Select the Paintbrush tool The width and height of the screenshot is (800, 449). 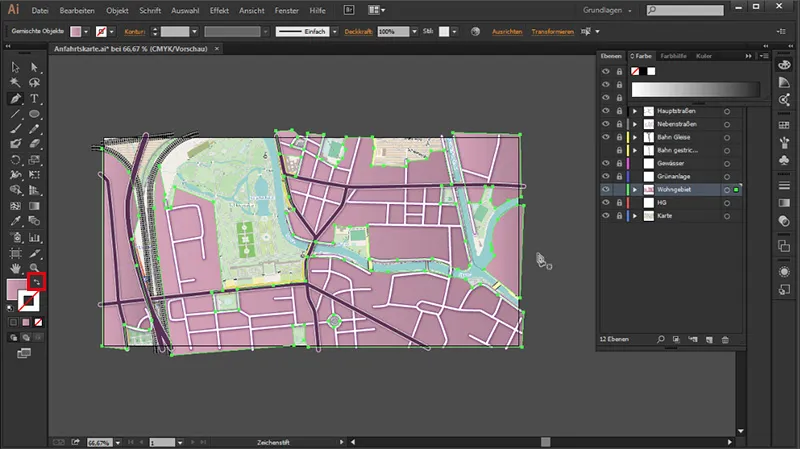click(15, 129)
